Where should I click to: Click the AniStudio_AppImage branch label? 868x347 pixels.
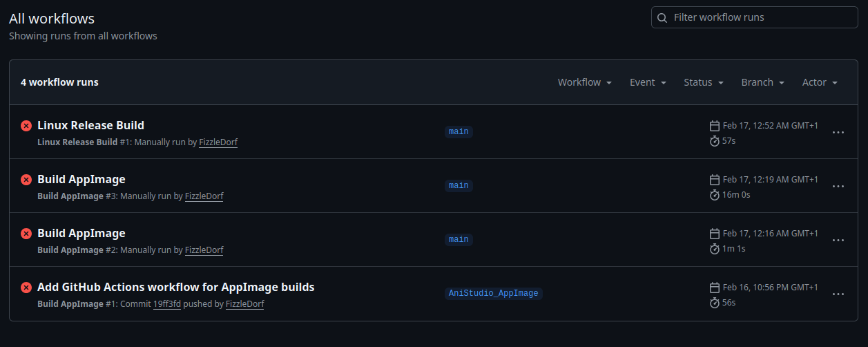(493, 293)
